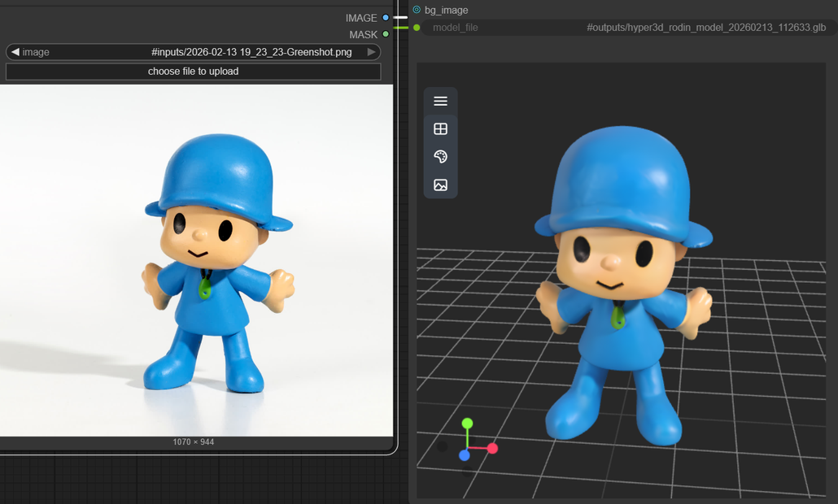The width and height of the screenshot is (838, 504).
Task: Open the material palette icon
Action: coord(440,156)
